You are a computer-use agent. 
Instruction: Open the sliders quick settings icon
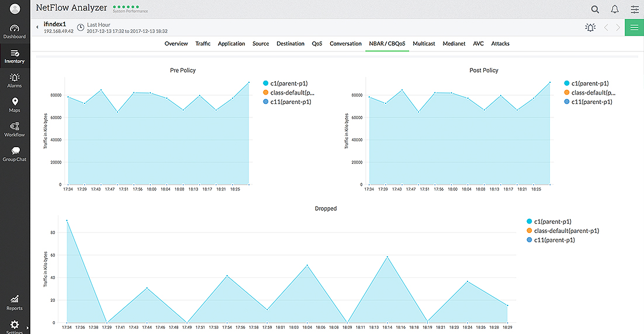click(635, 9)
